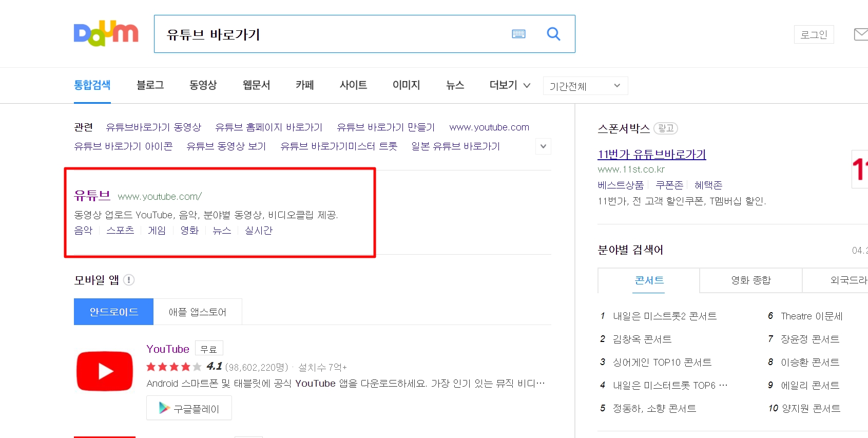Click related search 유튜브 바로가기미스터 트롯

(x=339, y=146)
